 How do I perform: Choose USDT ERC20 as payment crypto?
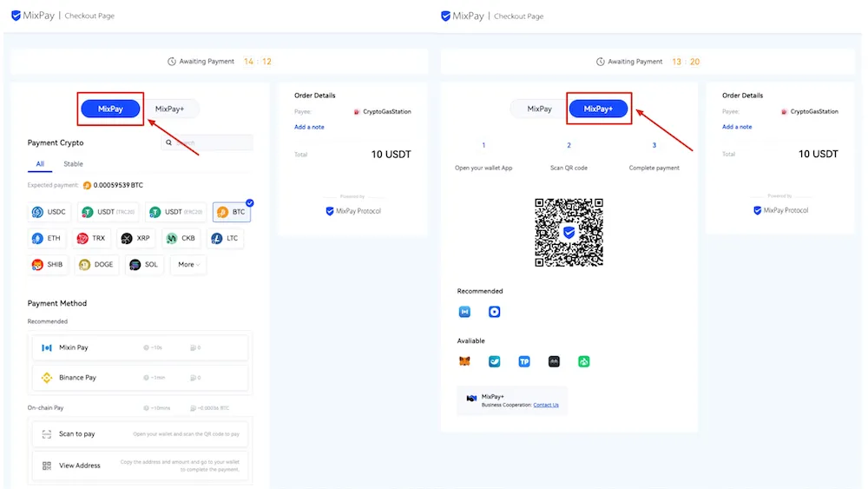[x=176, y=212]
